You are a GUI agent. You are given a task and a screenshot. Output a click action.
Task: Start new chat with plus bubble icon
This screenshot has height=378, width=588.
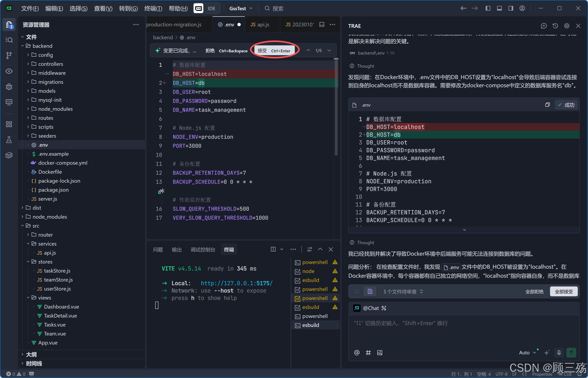[x=544, y=26]
